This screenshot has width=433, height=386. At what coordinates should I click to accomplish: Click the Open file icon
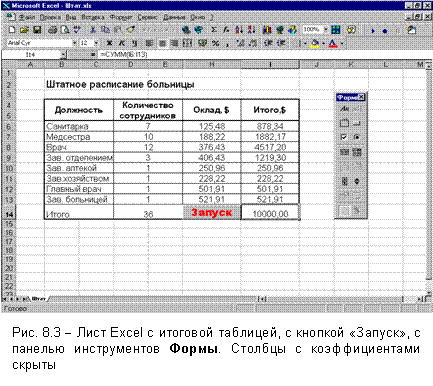point(24,30)
